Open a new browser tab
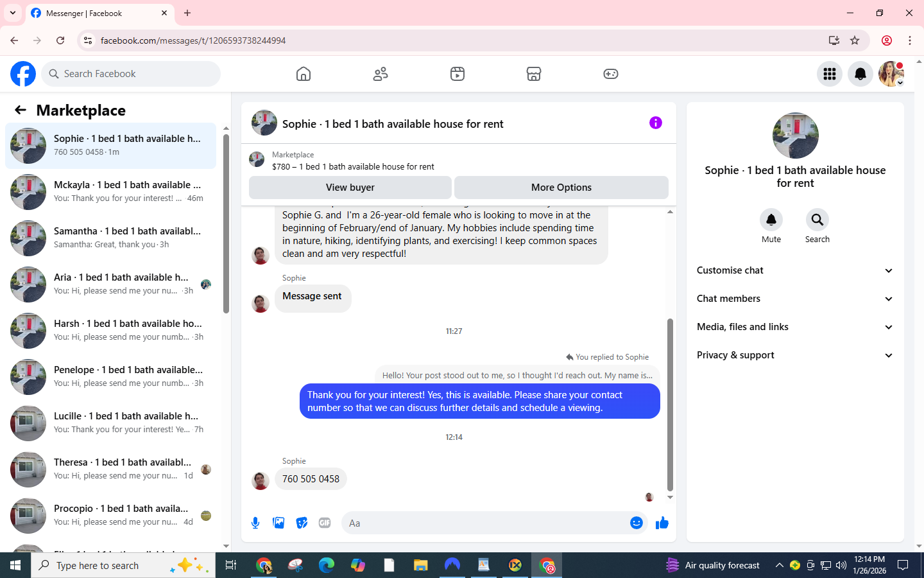924x578 pixels. click(x=187, y=13)
